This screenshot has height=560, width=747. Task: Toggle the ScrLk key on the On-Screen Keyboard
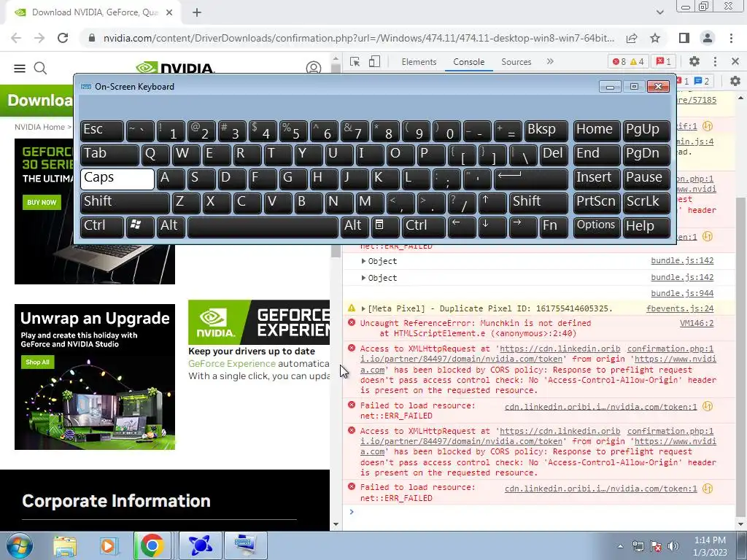[646, 203]
